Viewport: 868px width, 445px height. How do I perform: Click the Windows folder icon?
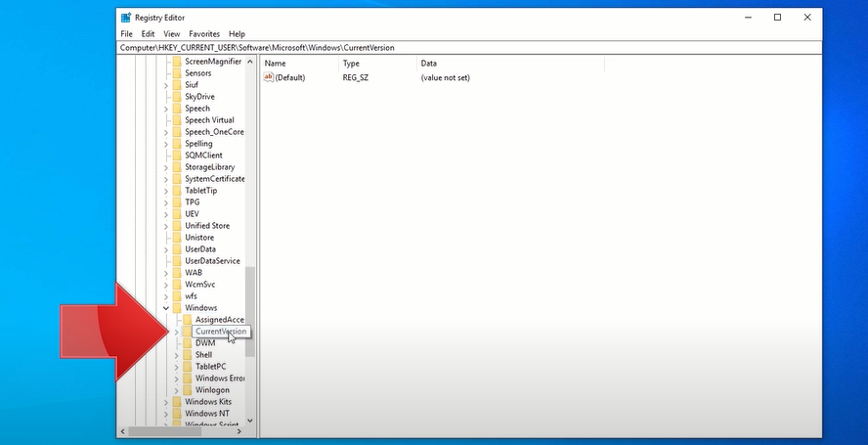(x=177, y=307)
